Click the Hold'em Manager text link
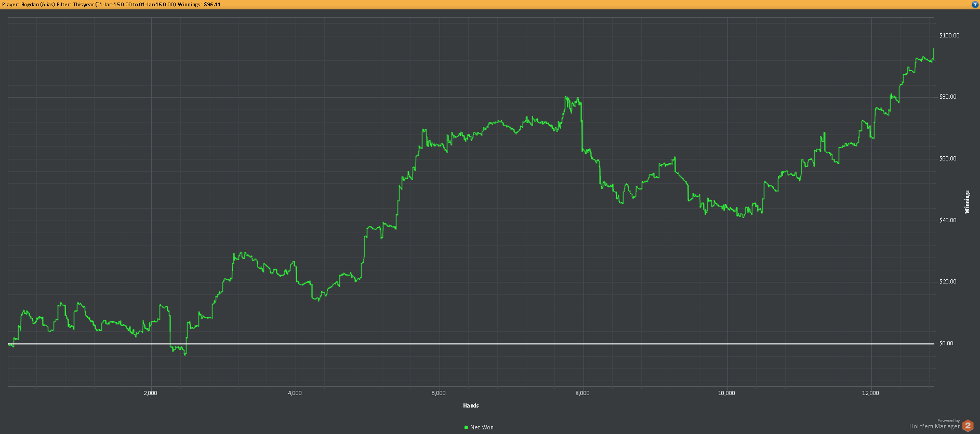 [x=934, y=426]
